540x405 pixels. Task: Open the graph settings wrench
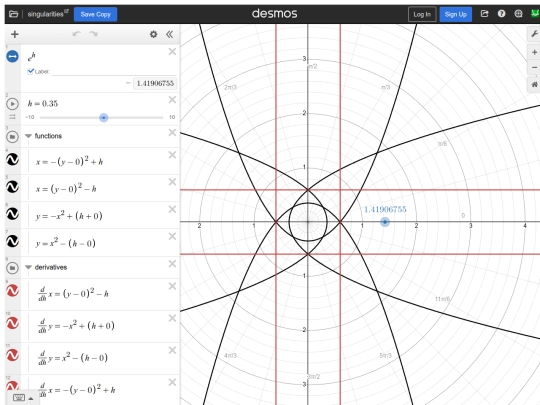coord(534,34)
